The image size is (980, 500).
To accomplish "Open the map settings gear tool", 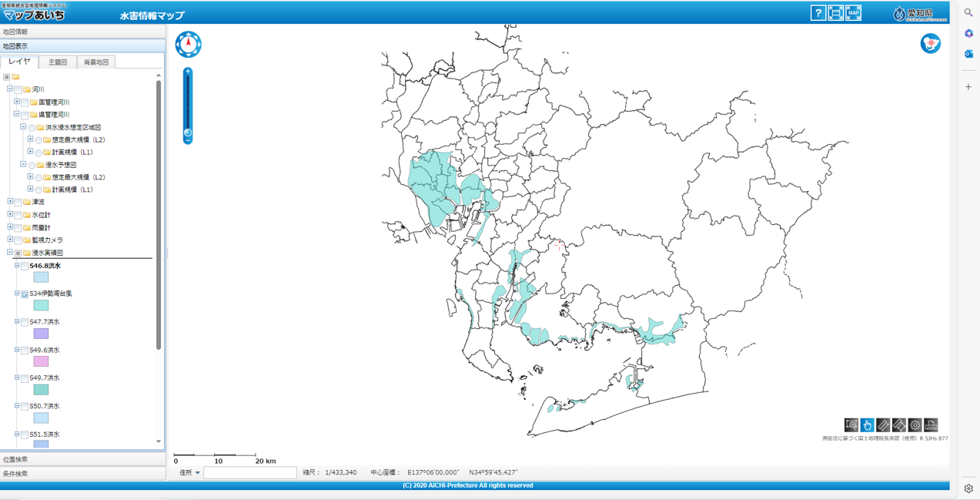I will (x=915, y=425).
